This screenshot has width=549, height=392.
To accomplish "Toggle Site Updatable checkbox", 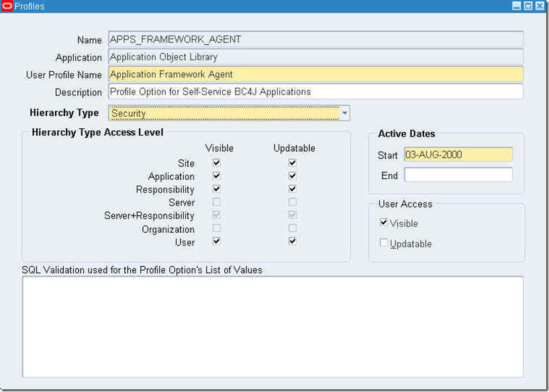I will 293,162.
